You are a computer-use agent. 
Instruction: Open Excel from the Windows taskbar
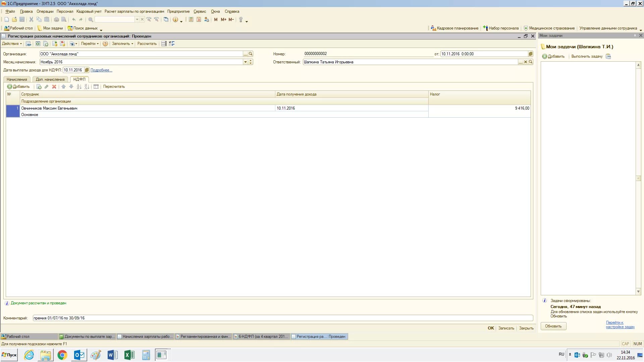tap(129, 355)
